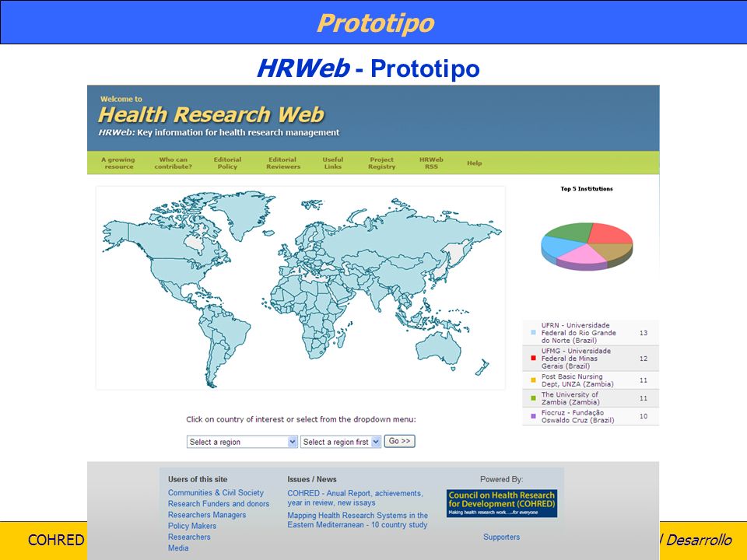Click the 'Issues / News' heading

point(311,480)
